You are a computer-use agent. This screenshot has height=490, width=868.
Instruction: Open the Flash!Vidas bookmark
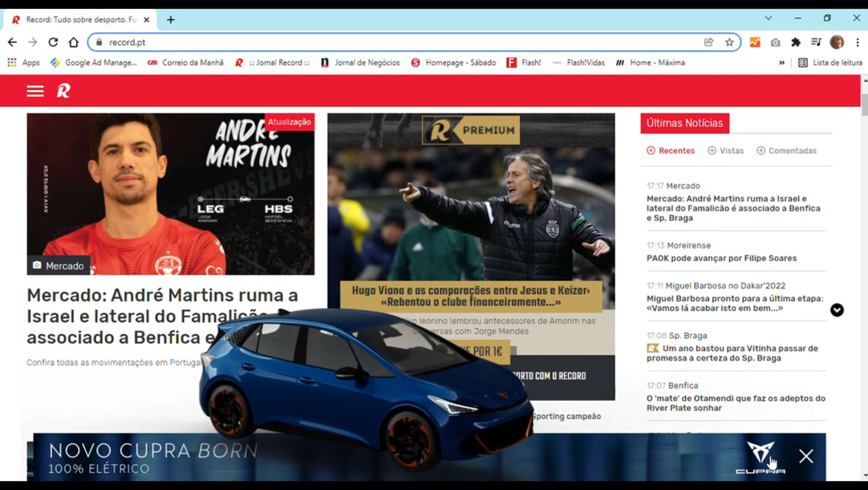click(578, 63)
